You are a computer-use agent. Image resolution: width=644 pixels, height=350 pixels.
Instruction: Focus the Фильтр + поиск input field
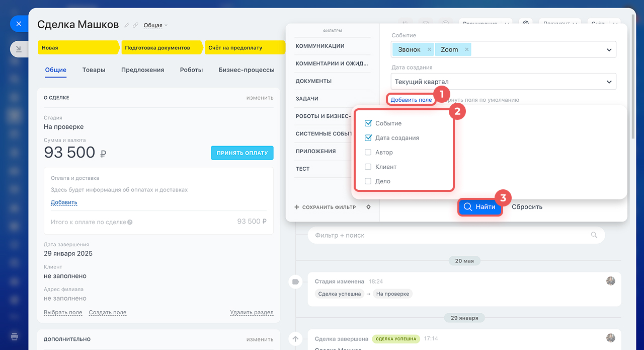[x=448, y=235]
